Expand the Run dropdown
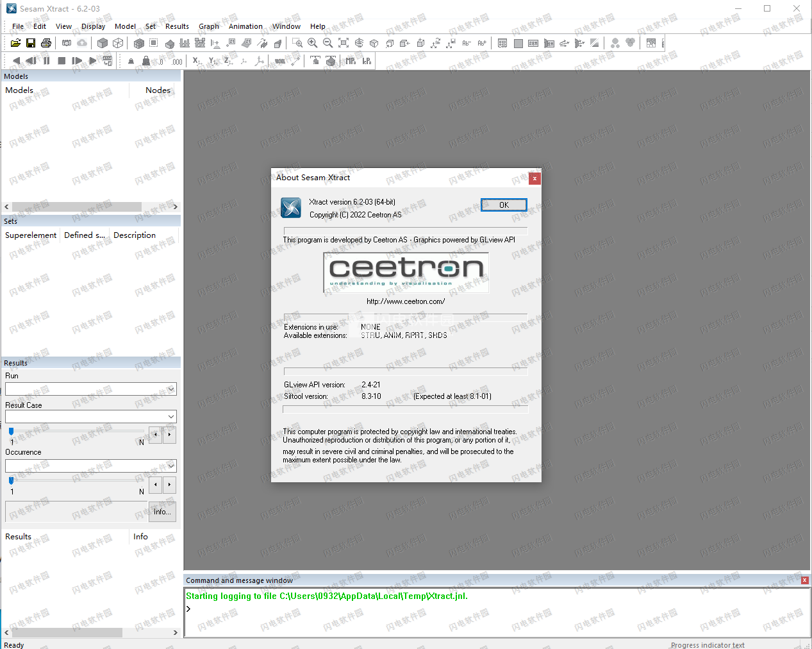 click(171, 389)
